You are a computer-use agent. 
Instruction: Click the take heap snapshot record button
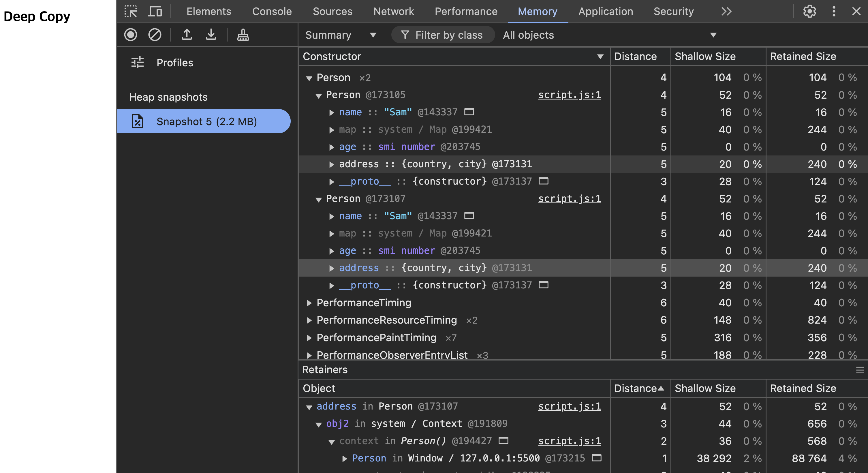(x=131, y=35)
